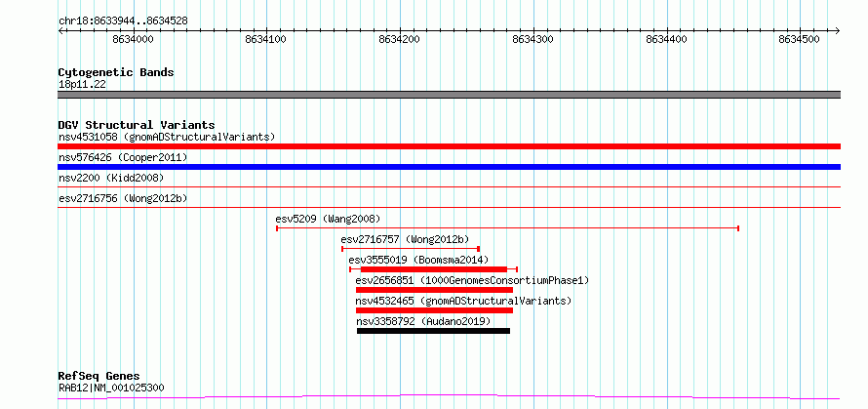Click the esv5209 (Wang2008) variant label
The width and height of the screenshot is (868, 409).
coord(328,219)
